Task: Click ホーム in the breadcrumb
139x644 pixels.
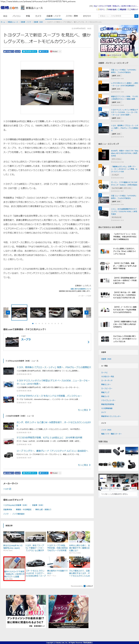Action: [x=3, y=22]
